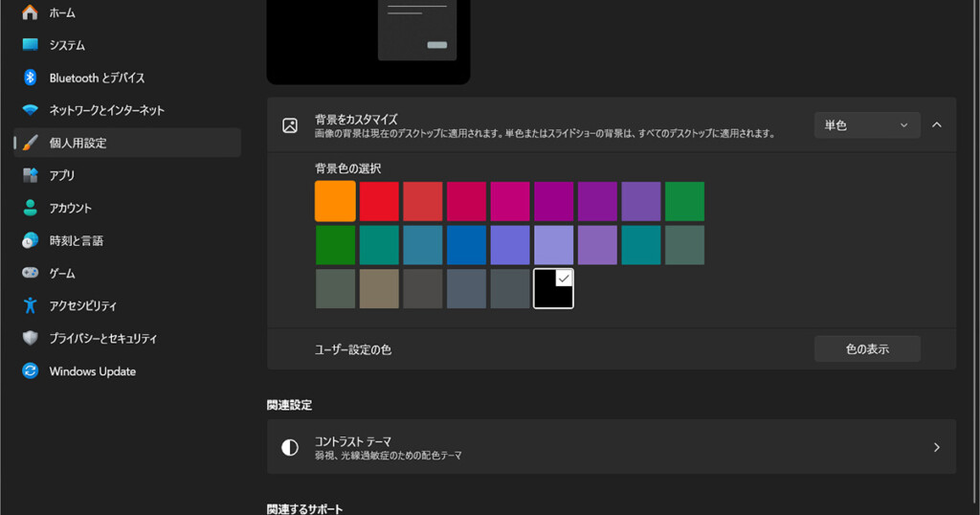Pick the sage gray swatch starting bottom row
Image resolution: width=980 pixels, height=515 pixels.
pyautogui.click(x=335, y=289)
